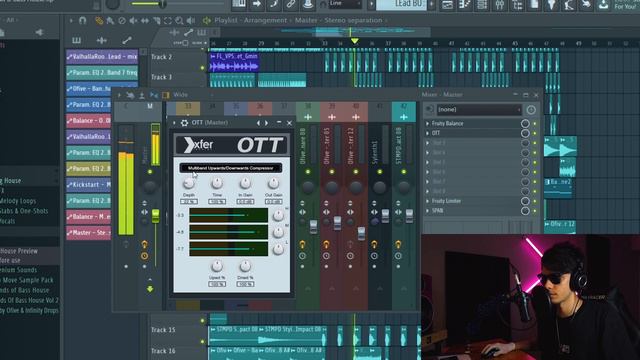Image resolution: width=640 pixels, height=360 pixels.
Task: Open the playlist menu arrow left of magnet
Action: 71,20
